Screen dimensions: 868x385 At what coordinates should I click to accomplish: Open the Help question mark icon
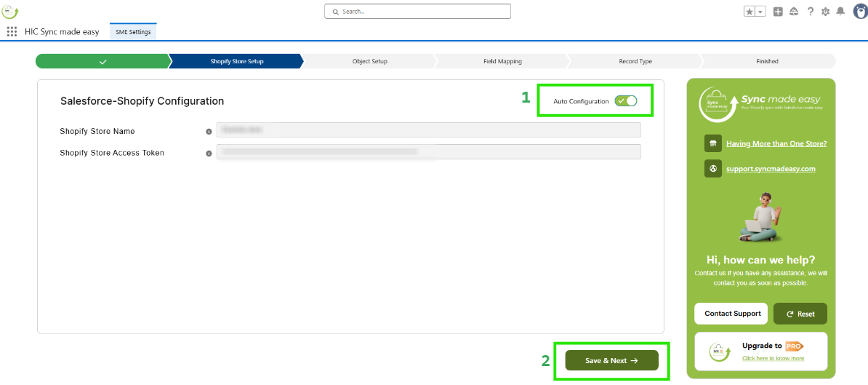point(811,12)
